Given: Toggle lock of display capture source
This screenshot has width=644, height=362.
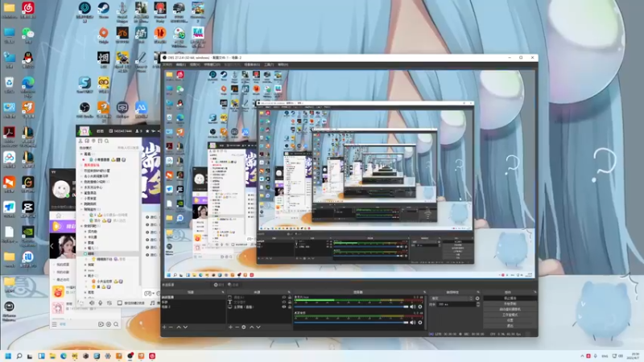Looking at the screenshot, I should click(290, 307).
